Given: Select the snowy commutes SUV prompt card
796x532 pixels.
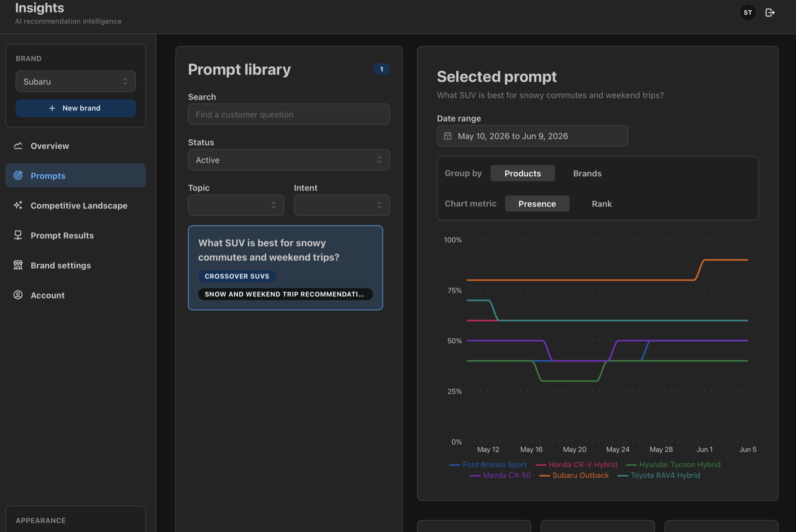Looking at the screenshot, I should point(285,268).
